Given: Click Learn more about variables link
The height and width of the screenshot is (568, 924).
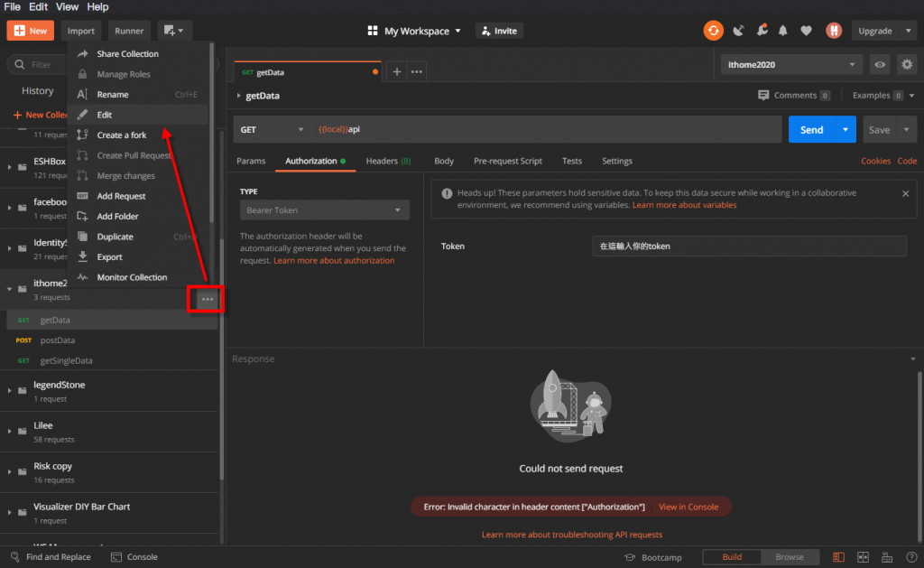Looking at the screenshot, I should coord(684,205).
